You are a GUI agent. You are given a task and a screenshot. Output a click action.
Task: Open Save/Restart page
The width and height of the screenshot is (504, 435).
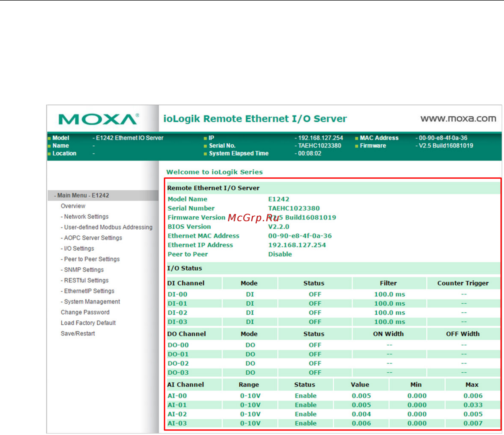pyautogui.click(x=78, y=334)
